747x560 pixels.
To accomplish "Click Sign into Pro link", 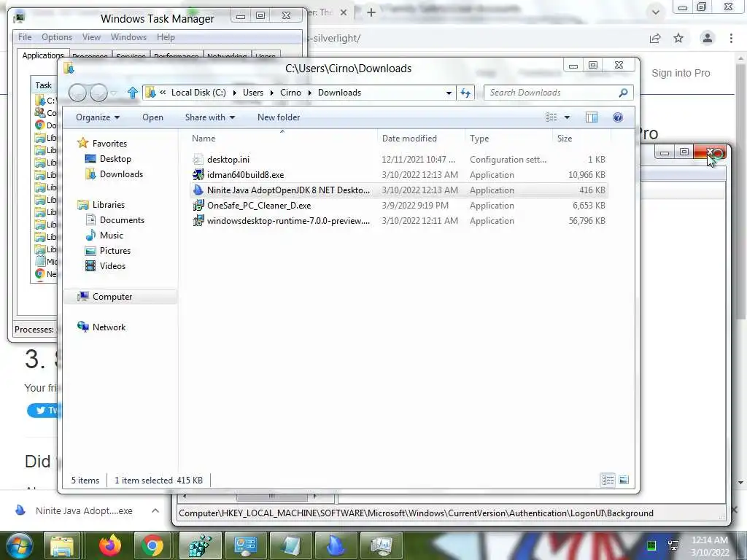I will click(681, 74).
